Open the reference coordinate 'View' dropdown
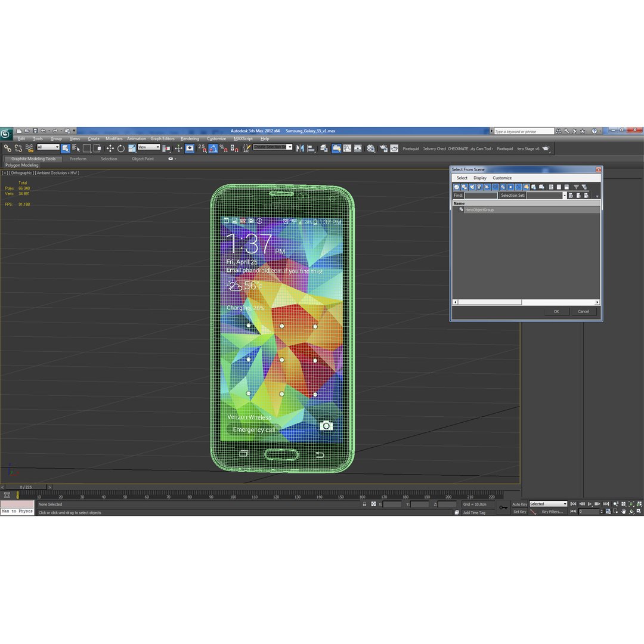The image size is (644, 644). click(148, 147)
